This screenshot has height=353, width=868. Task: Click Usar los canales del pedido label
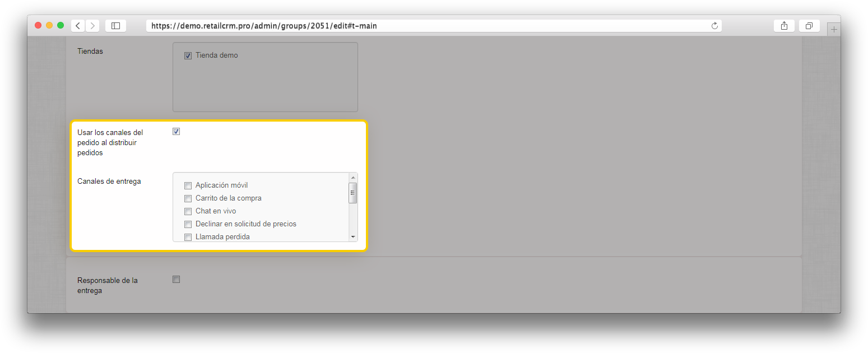(x=110, y=142)
